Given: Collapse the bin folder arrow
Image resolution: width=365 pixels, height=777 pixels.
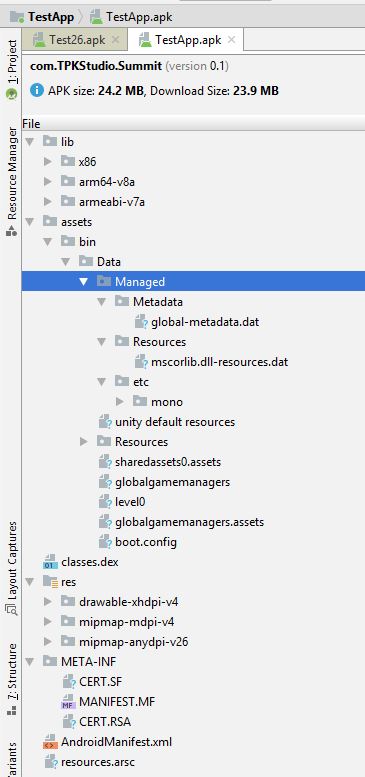Looking at the screenshot, I should (48, 242).
